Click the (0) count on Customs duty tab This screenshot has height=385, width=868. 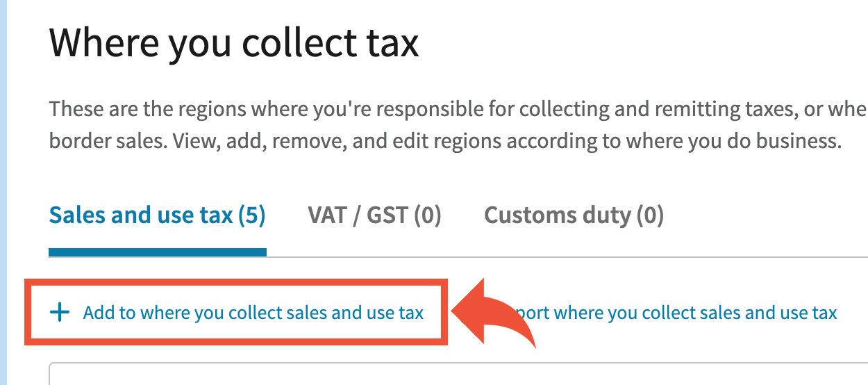(x=650, y=215)
